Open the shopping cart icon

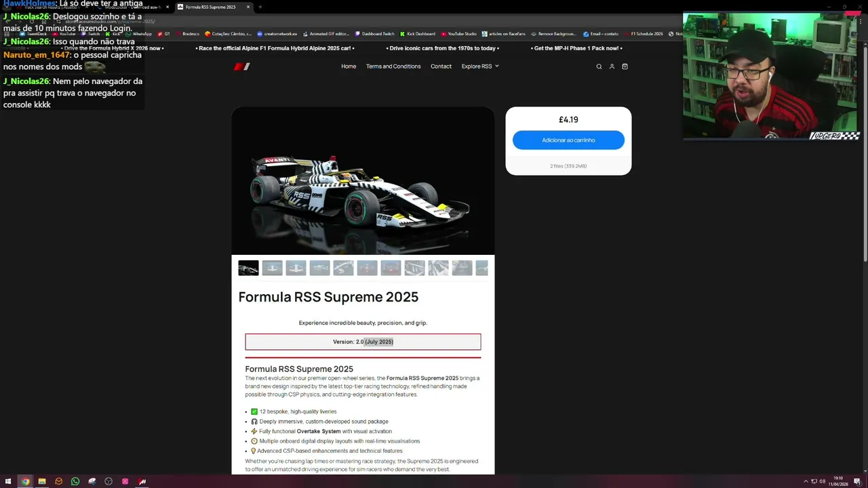coord(625,66)
